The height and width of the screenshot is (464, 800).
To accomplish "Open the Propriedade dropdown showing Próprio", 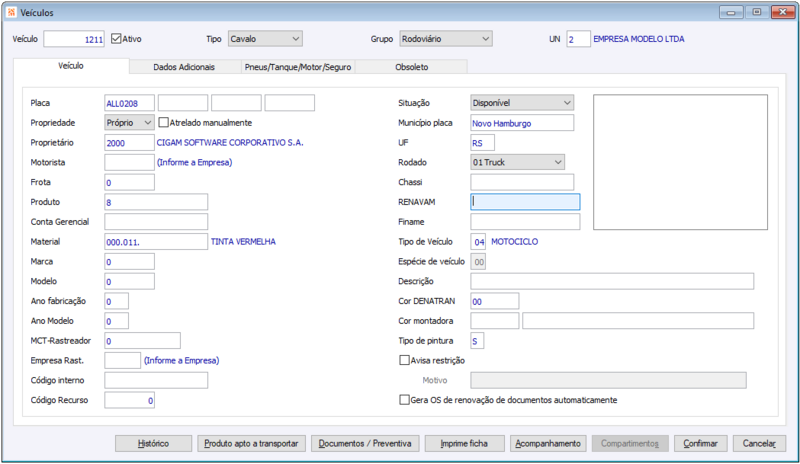I will (129, 123).
